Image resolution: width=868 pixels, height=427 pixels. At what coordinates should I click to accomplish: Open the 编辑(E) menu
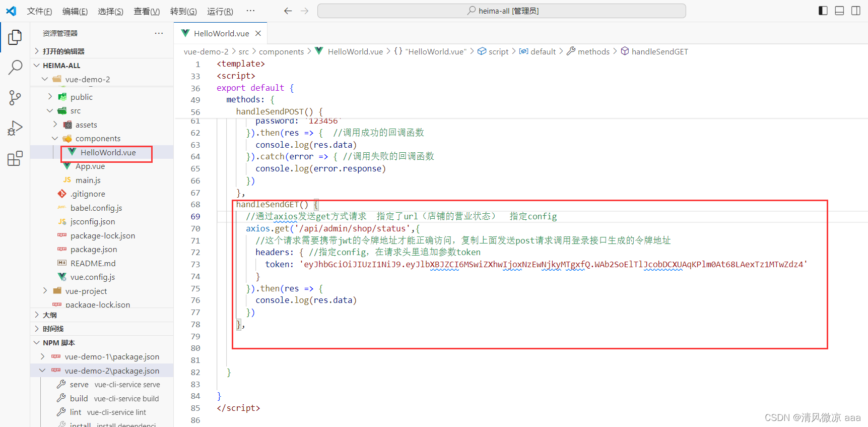click(x=75, y=11)
